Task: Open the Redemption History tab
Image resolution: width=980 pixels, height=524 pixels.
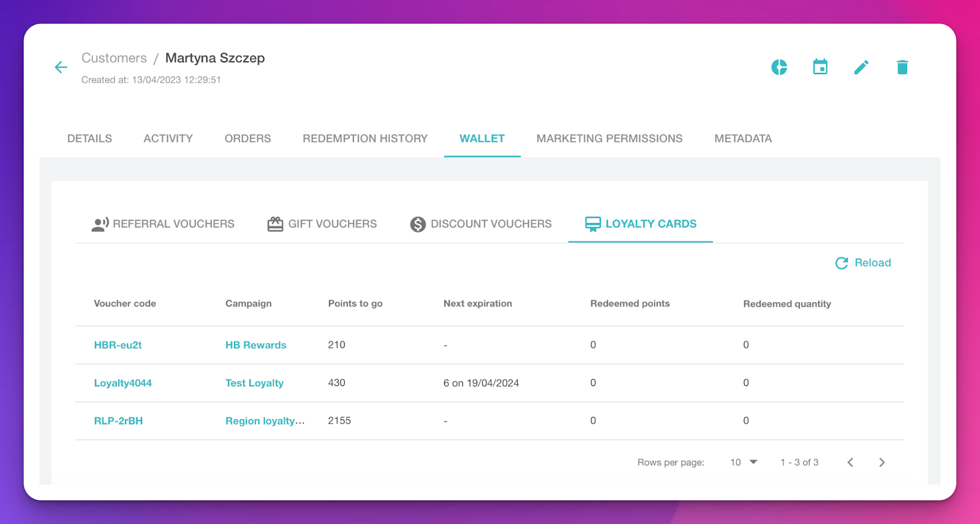Action: point(365,139)
